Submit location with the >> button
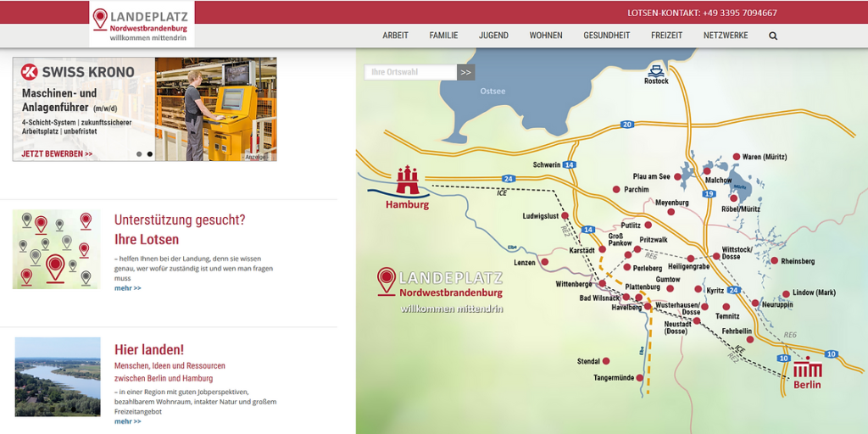The width and height of the screenshot is (868, 434). [x=466, y=72]
